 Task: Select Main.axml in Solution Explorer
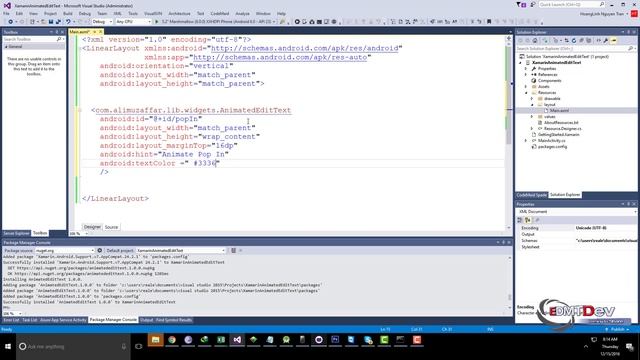[x=559, y=111]
